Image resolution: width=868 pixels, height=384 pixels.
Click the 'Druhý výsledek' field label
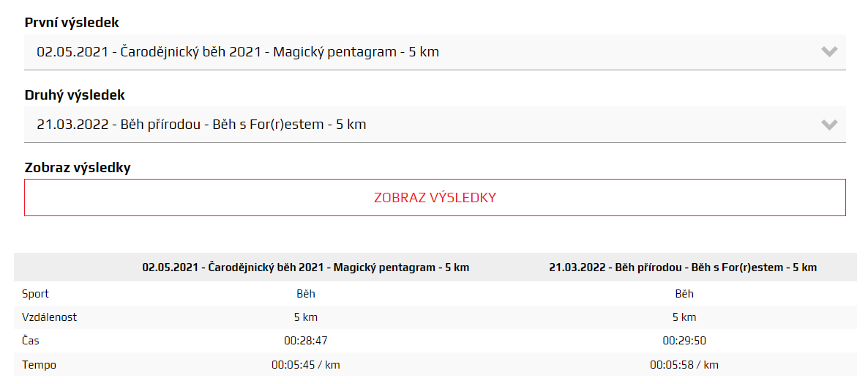point(75,95)
